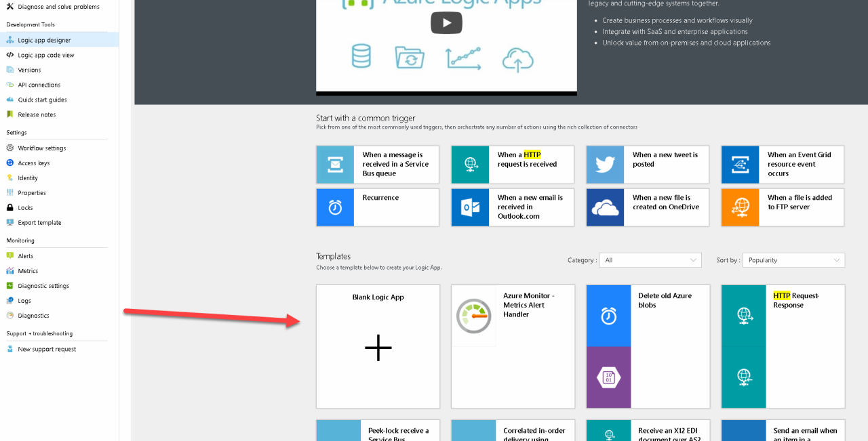Image resolution: width=868 pixels, height=441 pixels.
Task: Click New support request link
Action: point(47,349)
